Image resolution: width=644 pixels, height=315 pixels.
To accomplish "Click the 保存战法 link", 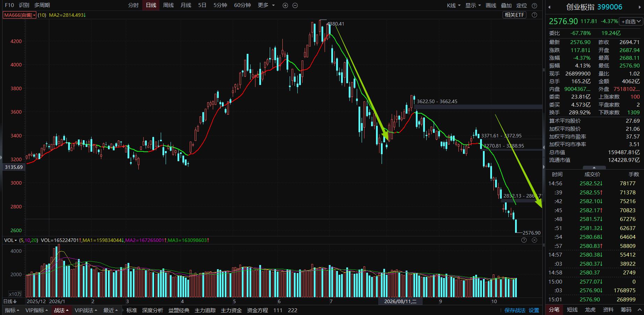I will tap(515, 310).
